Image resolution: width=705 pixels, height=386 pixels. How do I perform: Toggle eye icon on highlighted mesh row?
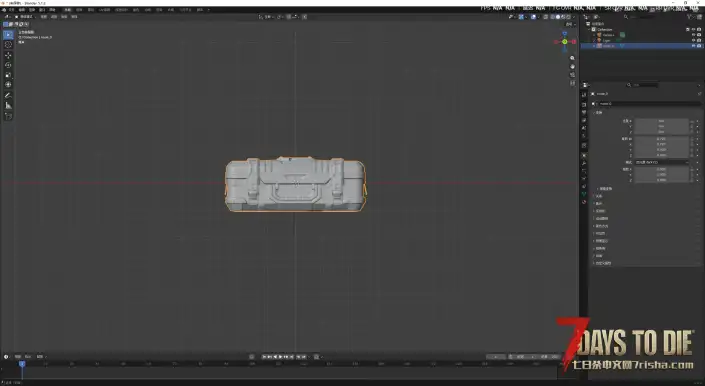[693, 46]
